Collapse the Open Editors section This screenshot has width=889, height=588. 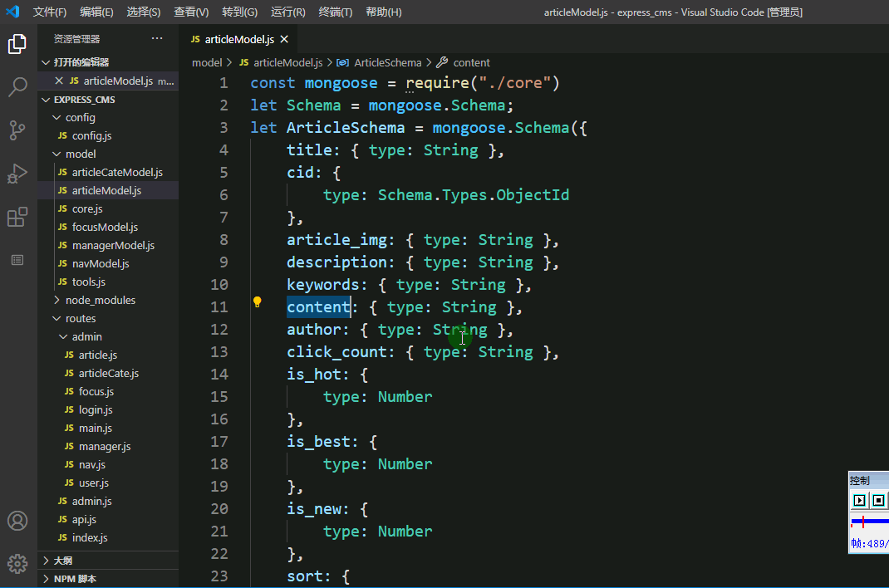click(108, 62)
